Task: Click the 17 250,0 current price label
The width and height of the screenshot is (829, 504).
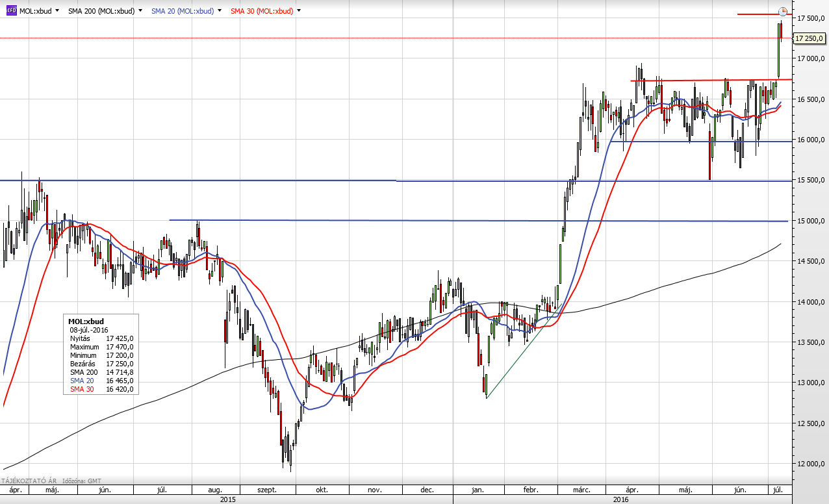Action: pos(809,38)
